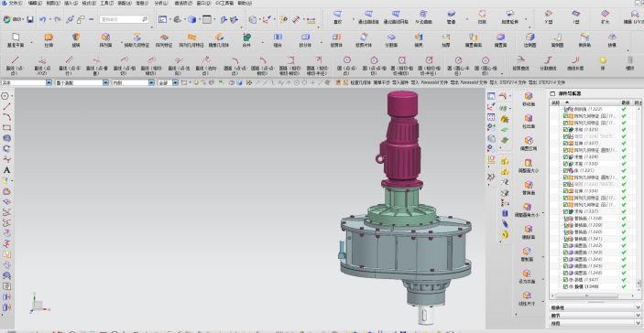
Task: Click the 通过曲线组 surface icon
Action: (368, 16)
